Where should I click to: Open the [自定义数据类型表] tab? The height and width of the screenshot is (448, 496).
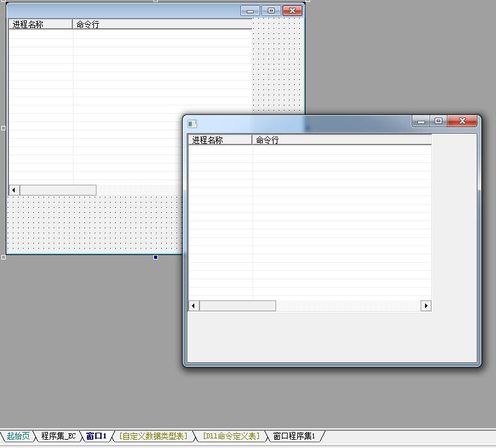coord(153,436)
